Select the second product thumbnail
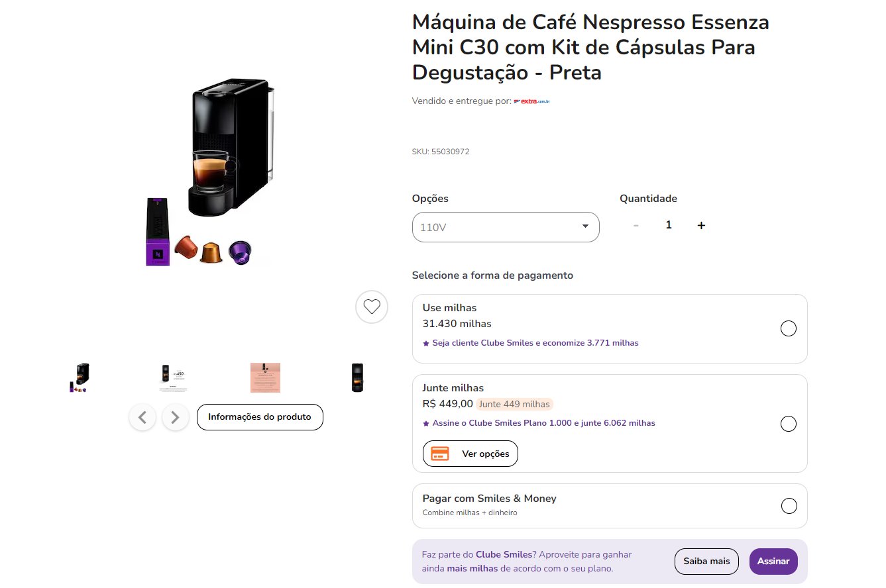Screen dimensions: 886x588 click(172, 377)
